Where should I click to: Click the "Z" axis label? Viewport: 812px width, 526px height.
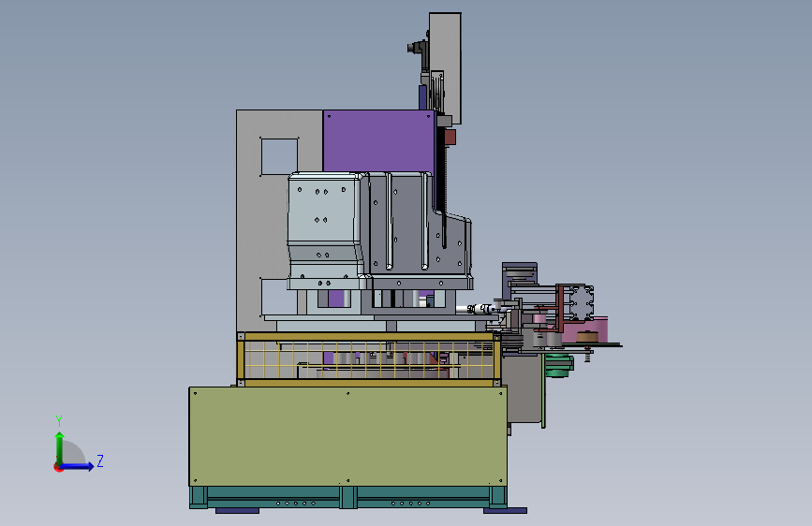100,460
